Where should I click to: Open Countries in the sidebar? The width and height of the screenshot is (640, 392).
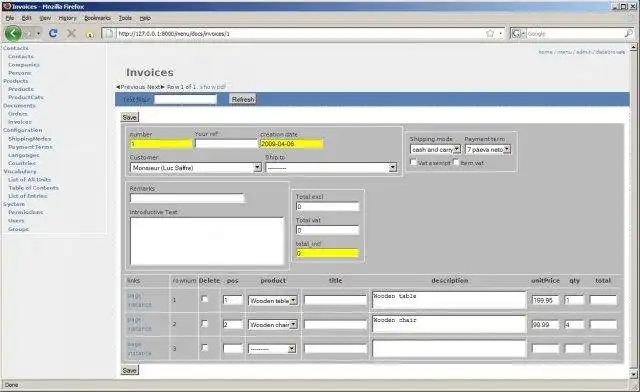(x=22, y=163)
